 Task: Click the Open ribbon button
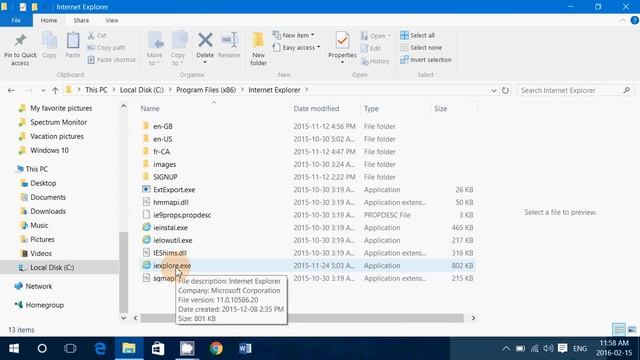[376, 36]
